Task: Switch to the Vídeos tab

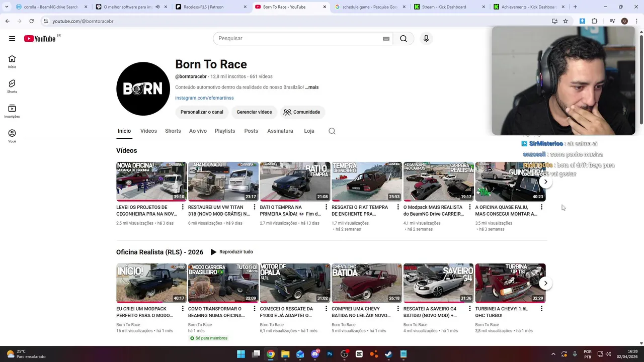Action: 148,131
